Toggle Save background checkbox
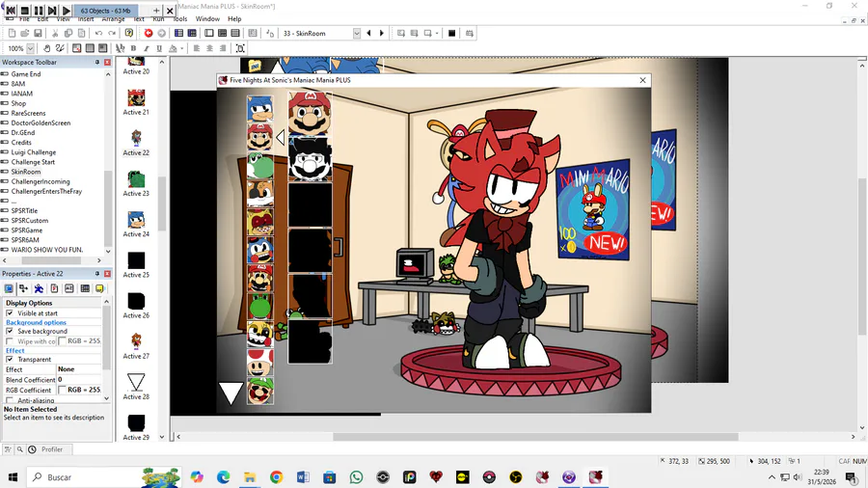Image resolution: width=868 pixels, height=488 pixels. [10, 331]
